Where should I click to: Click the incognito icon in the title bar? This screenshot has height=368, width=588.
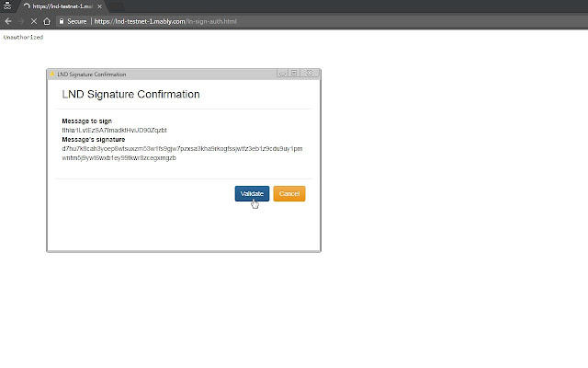7,6
